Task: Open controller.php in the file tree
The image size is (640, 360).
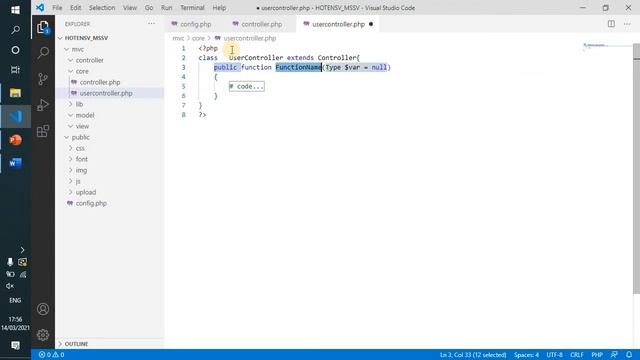Action: pyautogui.click(x=100, y=82)
